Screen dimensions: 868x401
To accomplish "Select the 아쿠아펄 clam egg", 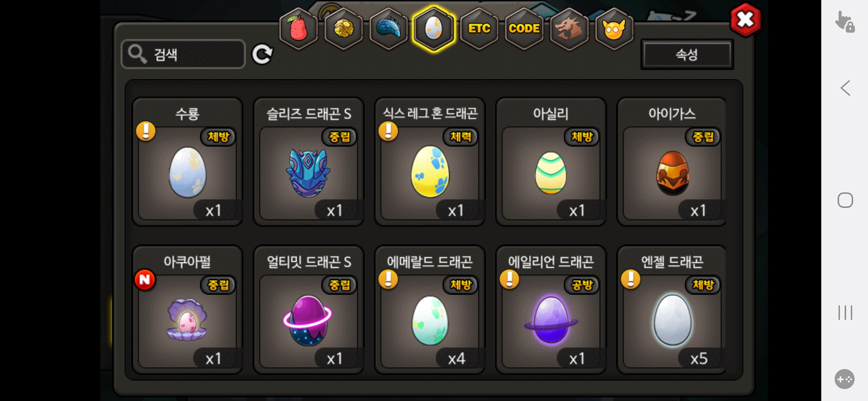I will point(187,310).
